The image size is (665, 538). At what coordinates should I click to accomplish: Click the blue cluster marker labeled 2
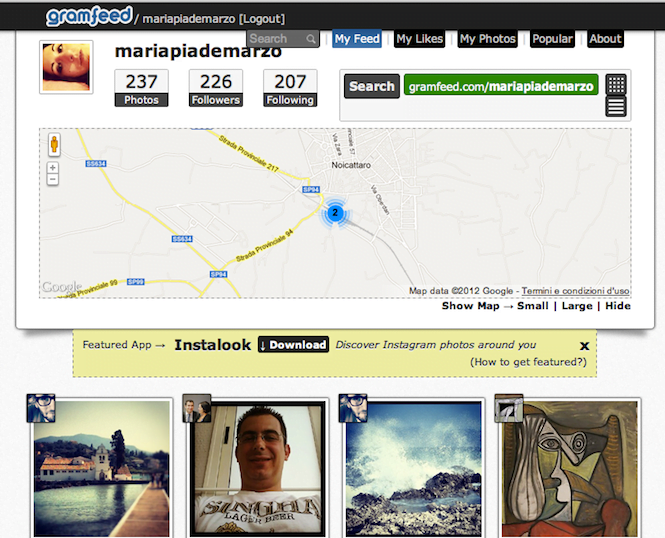tap(336, 213)
